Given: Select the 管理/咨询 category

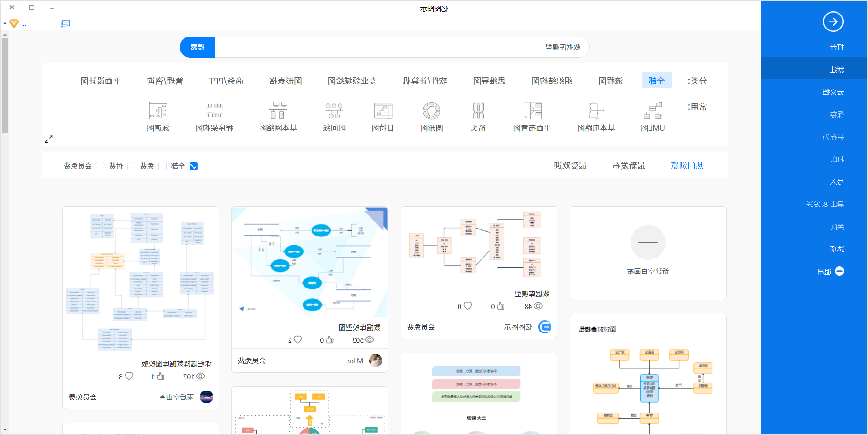Looking at the screenshot, I should (x=165, y=81).
